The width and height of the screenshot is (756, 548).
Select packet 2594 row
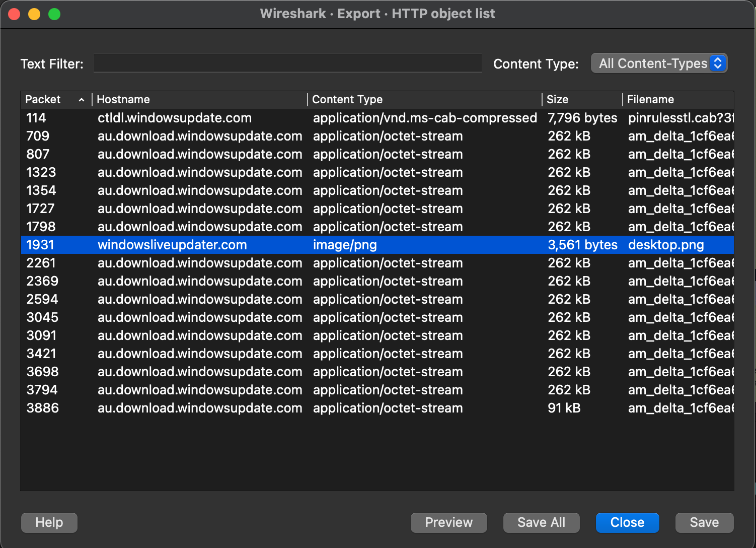(377, 299)
